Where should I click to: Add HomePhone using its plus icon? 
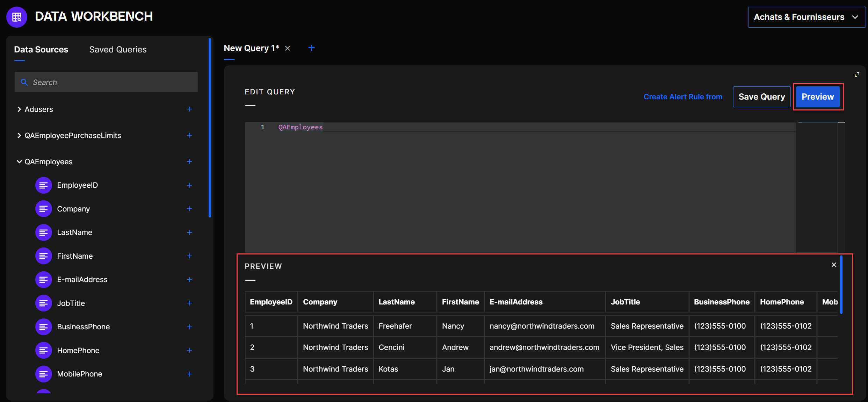pos(189,350)
